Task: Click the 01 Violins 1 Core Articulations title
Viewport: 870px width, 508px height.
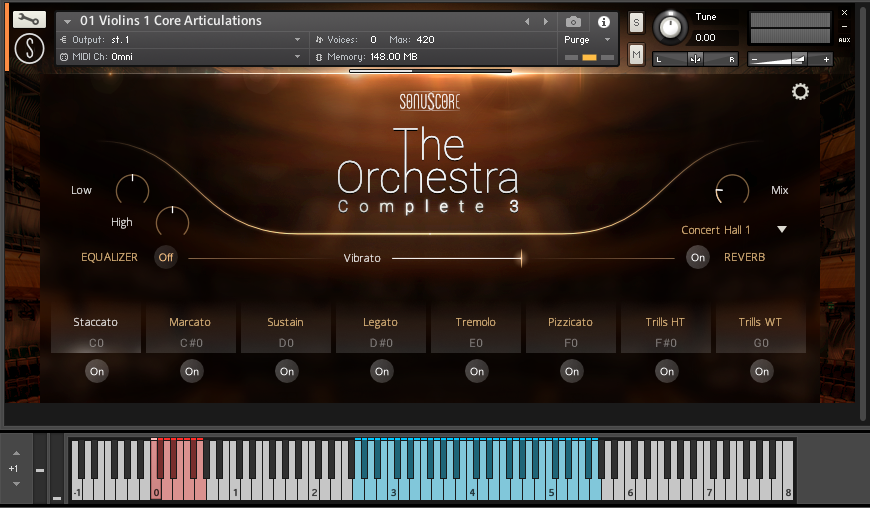Action: pos(171,21)
